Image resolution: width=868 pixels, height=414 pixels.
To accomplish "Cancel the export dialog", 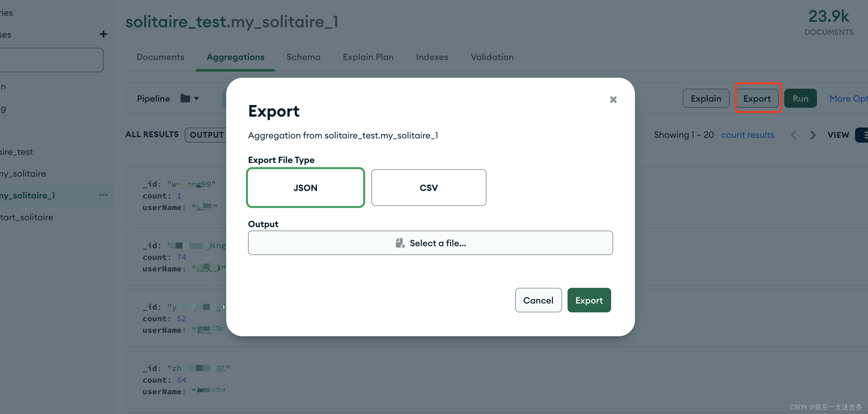I will pyautogui.click(x=538, y=300).
